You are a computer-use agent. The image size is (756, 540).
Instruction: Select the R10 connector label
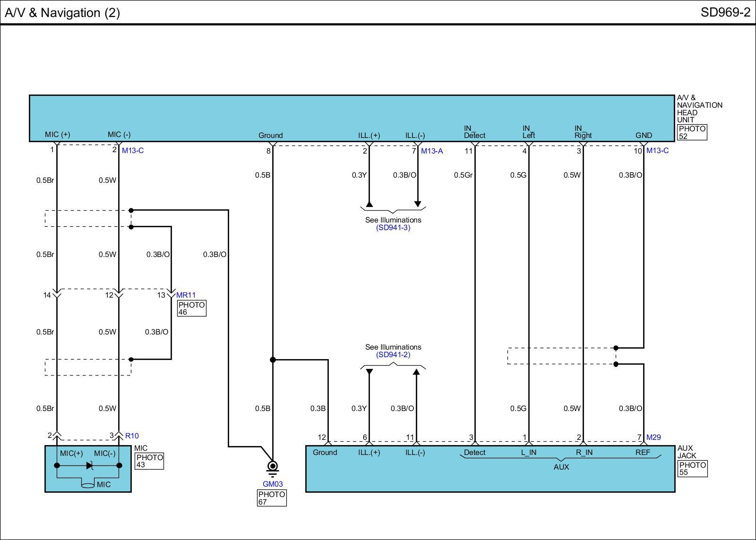pyautogui.click(x=132, y=436)
